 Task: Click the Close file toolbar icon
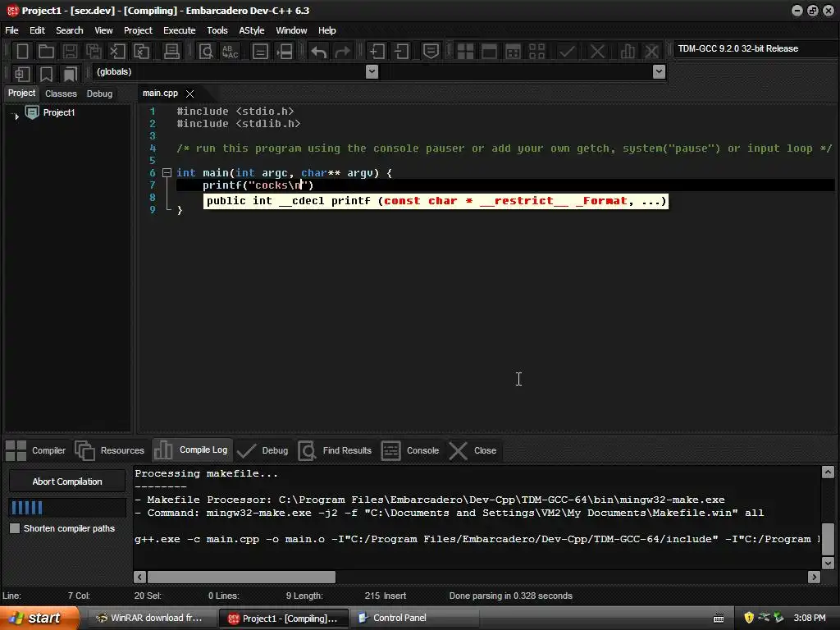point(117,52)
